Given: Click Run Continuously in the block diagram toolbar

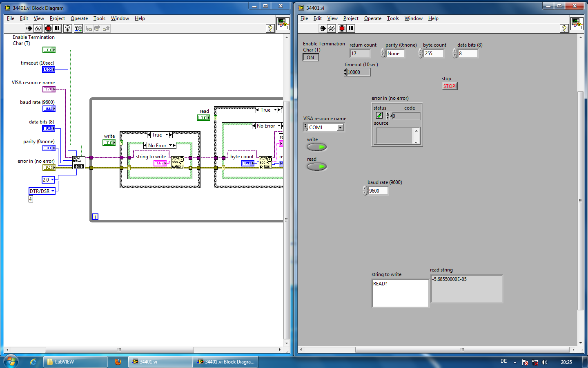Looking at the screenshot, I should coord(38,28).
